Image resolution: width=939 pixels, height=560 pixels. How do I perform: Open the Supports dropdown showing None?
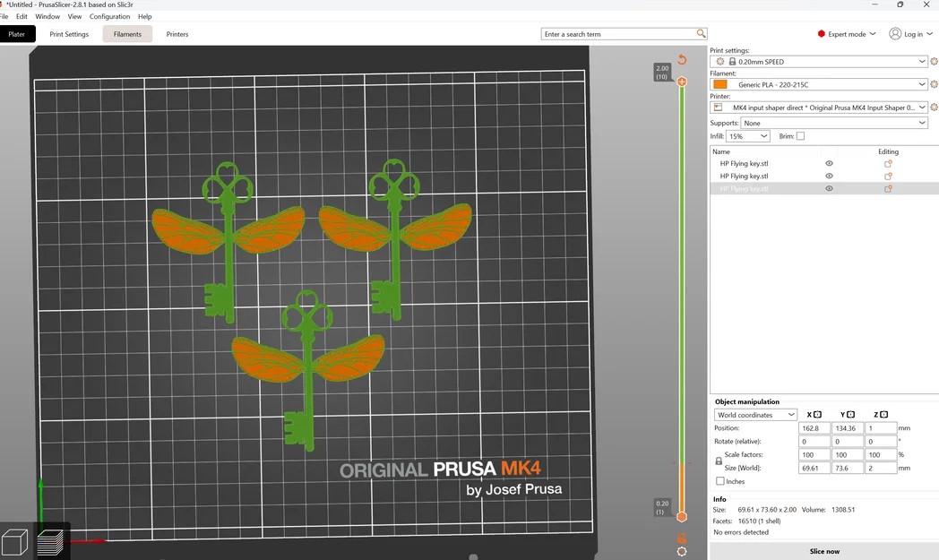pos(834,123)
